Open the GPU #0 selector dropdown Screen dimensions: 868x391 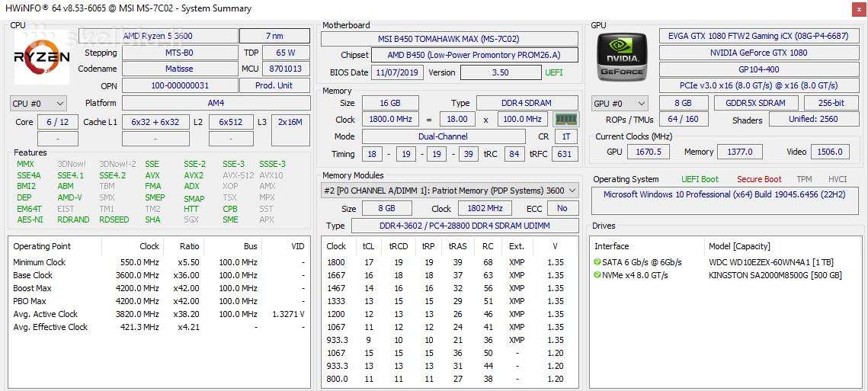pos(620,104)
